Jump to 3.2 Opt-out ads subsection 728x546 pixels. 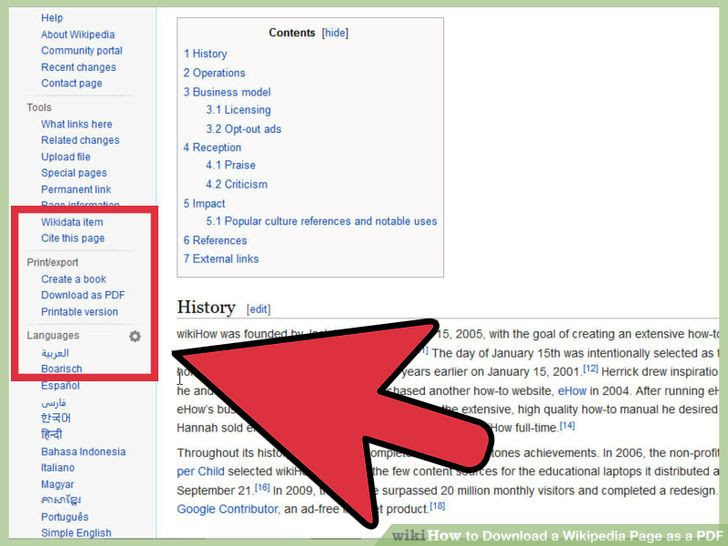(244, 129)
